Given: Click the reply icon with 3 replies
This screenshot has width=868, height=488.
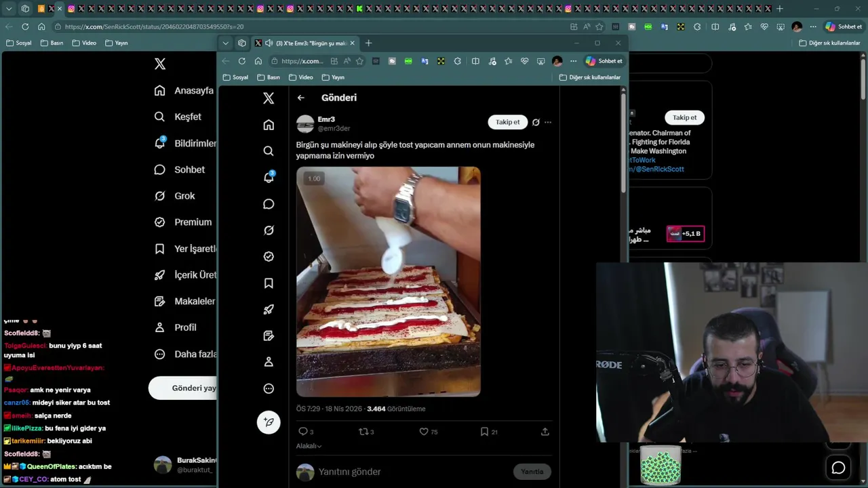Looking at the screenshot, I should pyautogui.click(x=303, y=432).
